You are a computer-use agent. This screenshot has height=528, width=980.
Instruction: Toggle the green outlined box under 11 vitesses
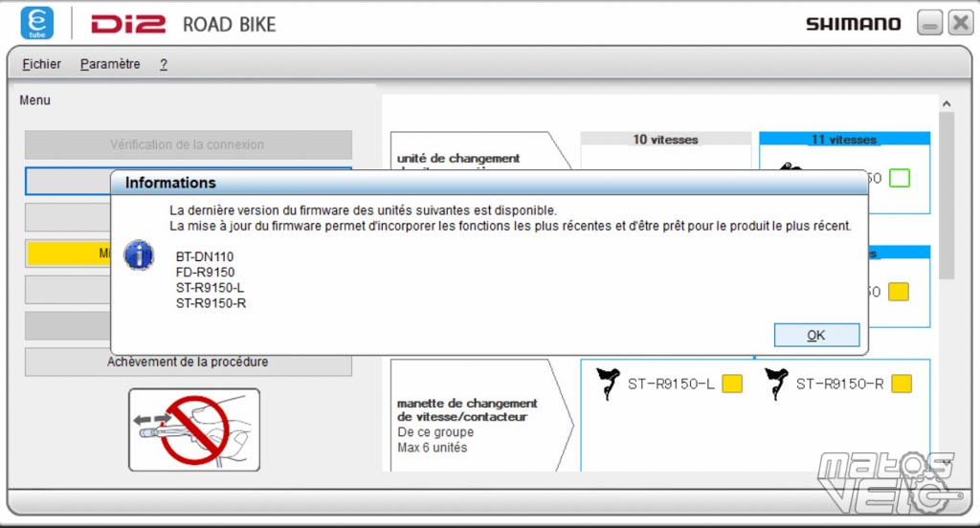(900, 178)
